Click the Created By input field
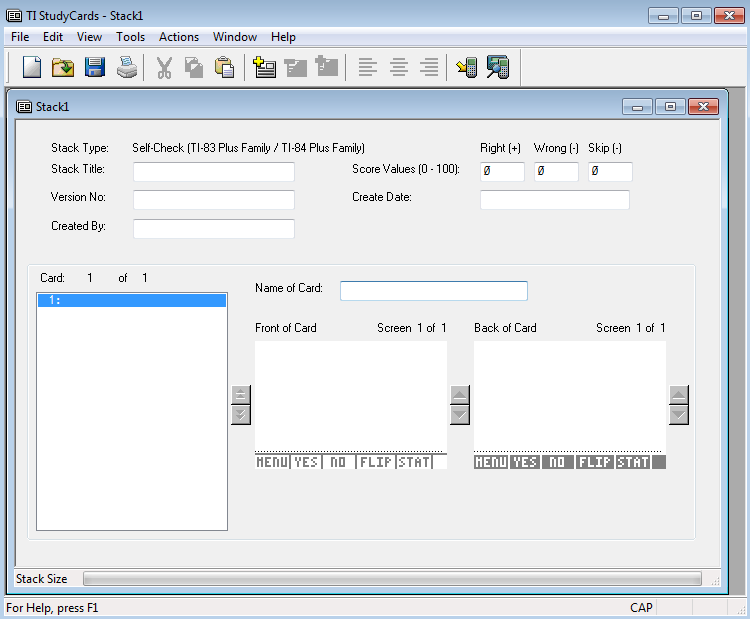 click(214, 229)
